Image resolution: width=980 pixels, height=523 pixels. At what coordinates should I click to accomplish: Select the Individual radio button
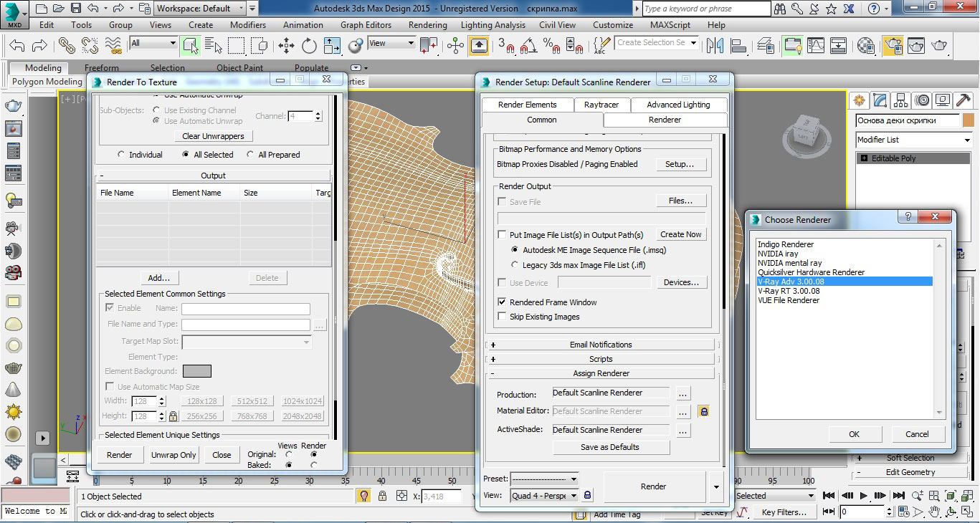121,155
